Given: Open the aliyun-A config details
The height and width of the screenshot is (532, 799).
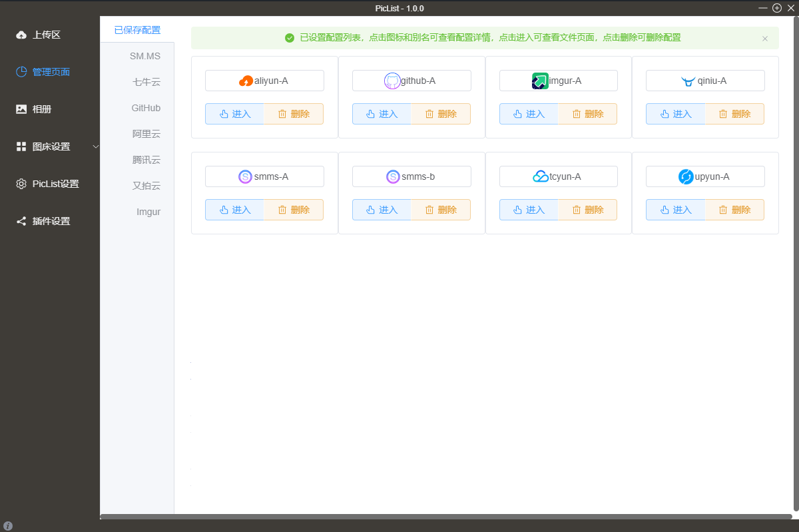Looking at the screenshot, I should (x=264, y=81).
